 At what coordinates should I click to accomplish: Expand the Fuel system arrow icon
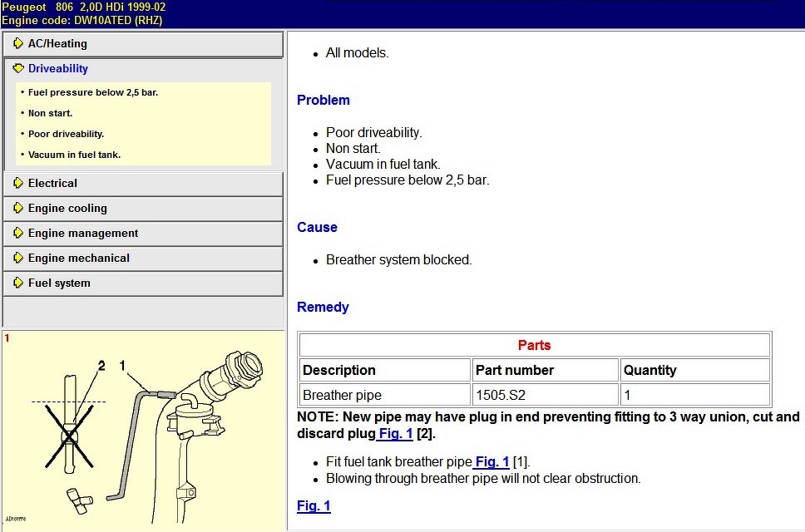(x=18, y=283)
